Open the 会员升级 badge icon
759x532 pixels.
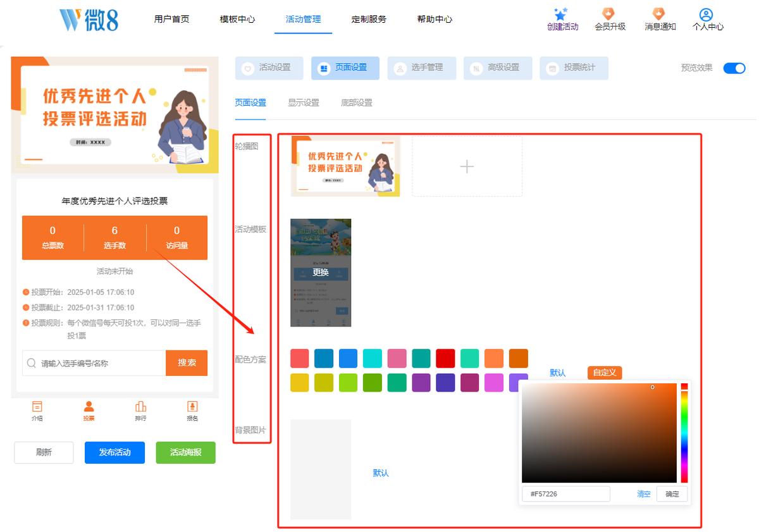pyautogui.click(x=608, y=14)
